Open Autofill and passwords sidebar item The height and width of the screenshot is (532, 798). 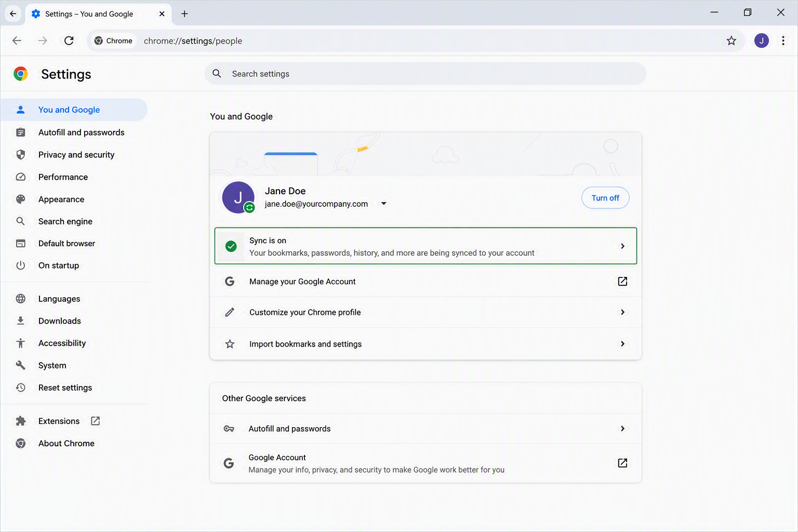coord(74,132)
